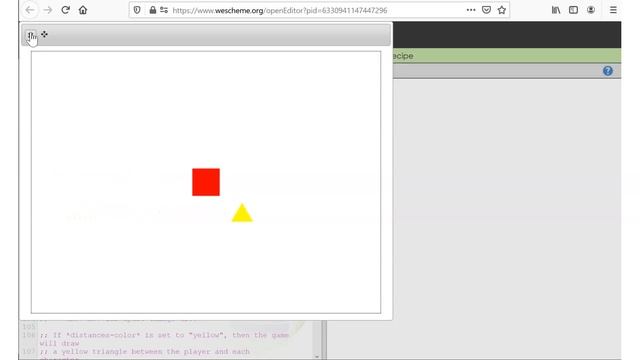
Task: Click the four-arrow maximize icon in popup titlebar
Action: pyautogui.click(x=44, y=35)
